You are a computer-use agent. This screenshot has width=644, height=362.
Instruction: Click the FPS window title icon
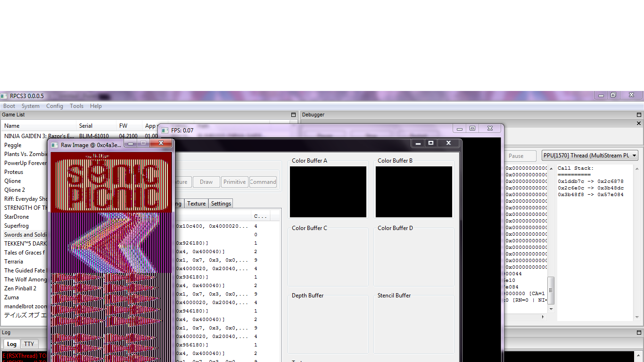[165, 131]
